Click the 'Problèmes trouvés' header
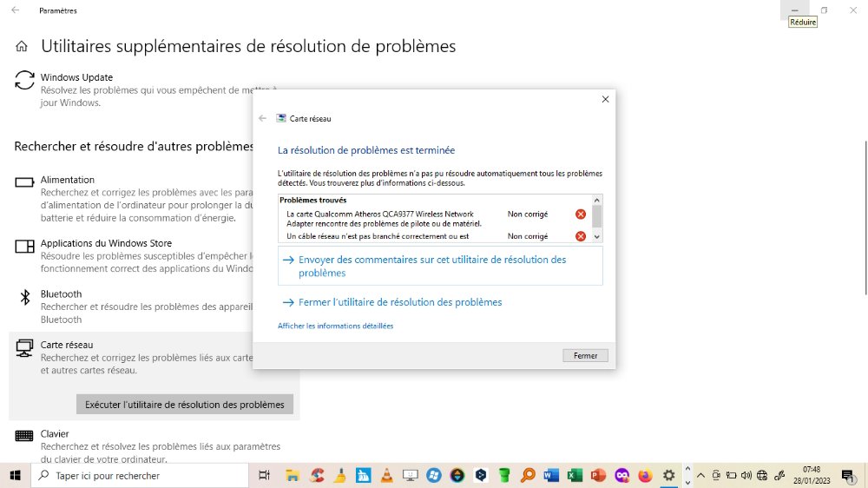868x488 pixels. [312, 200]
